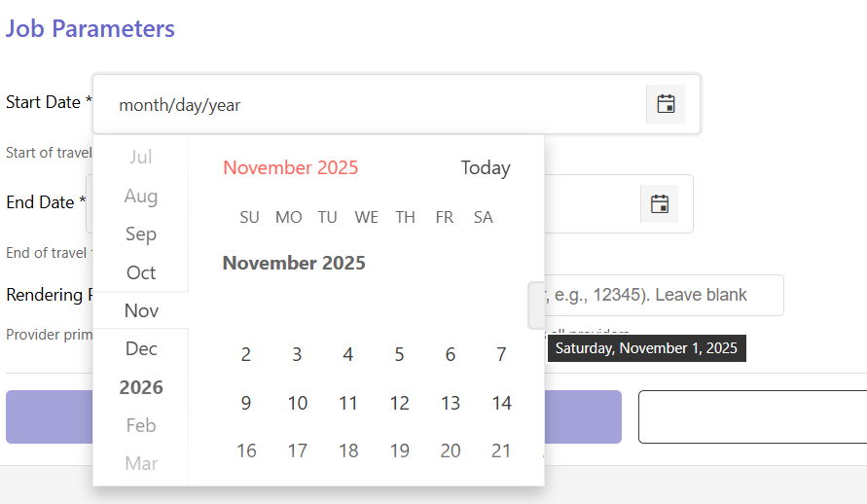
Task: Choose November 21 in the date grid
Action: 501,450
